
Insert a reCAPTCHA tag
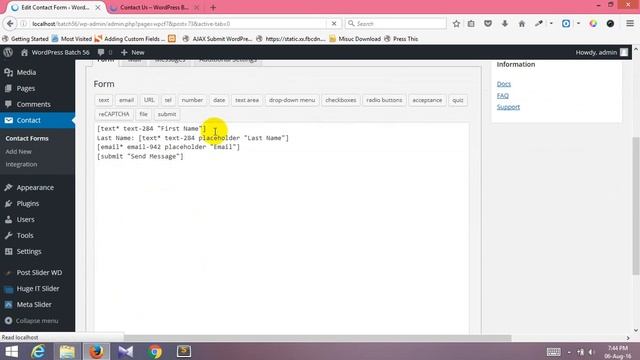point(114,114)
